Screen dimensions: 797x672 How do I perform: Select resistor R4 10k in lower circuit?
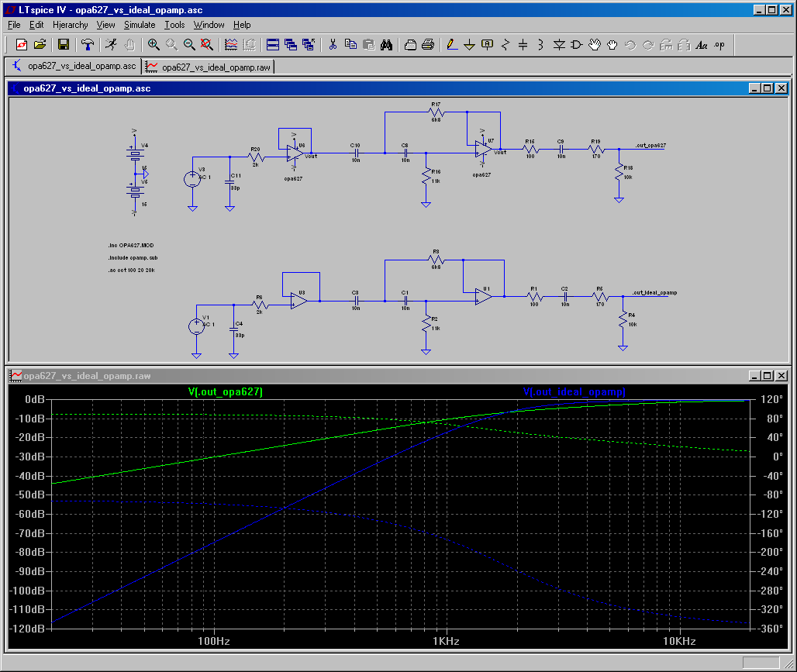(623, 320)
